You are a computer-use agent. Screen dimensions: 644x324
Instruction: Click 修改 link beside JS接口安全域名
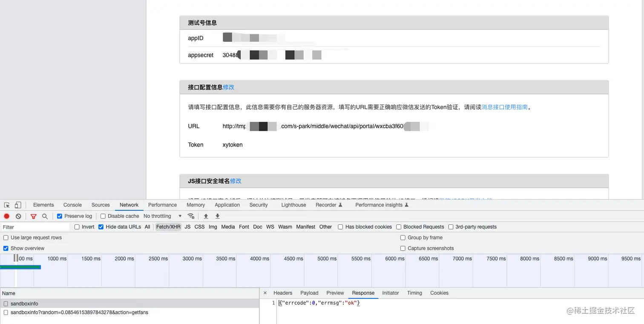[x=236, y=181]
